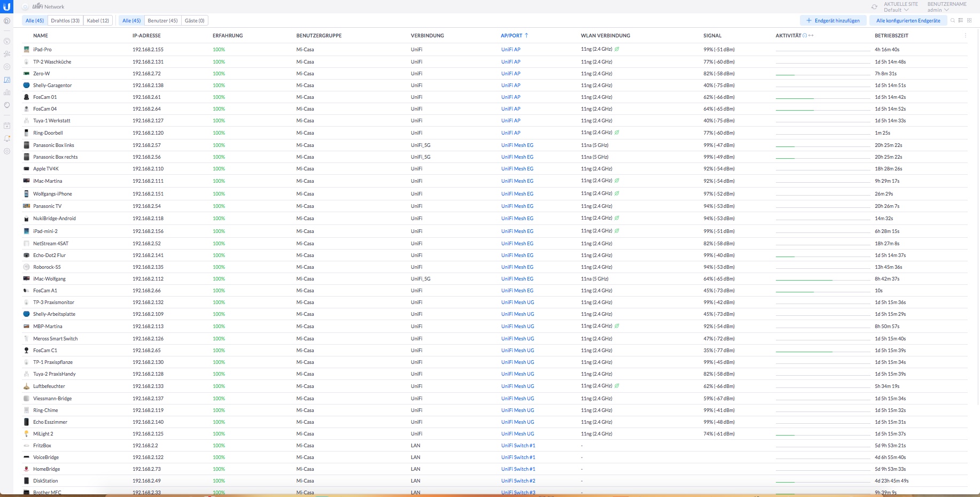The image size is (980, 497).
Task: Switch to the grid view layout
Action: [x=969, y=20]
